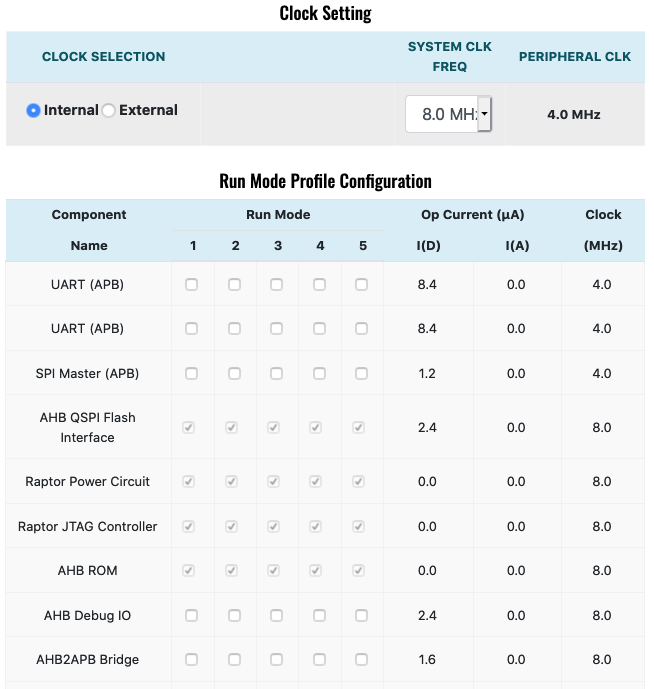Click the Run Mode Profile Configuration heading
This screenshot has width=654, height=689.
pos(325,181)
